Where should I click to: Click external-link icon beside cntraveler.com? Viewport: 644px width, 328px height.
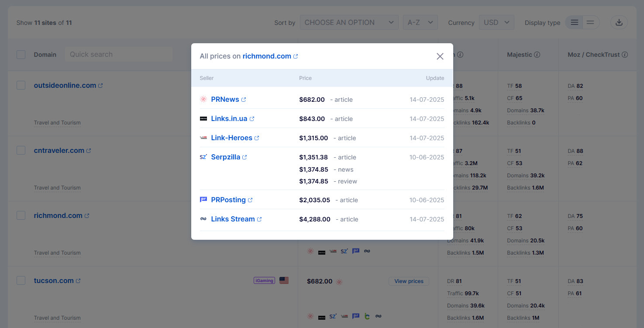89,151
